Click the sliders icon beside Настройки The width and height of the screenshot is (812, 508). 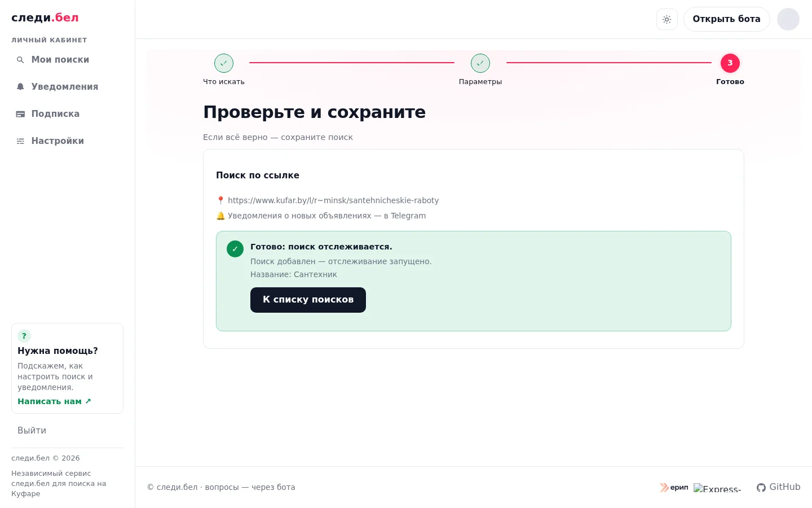[x=20, y=141]
